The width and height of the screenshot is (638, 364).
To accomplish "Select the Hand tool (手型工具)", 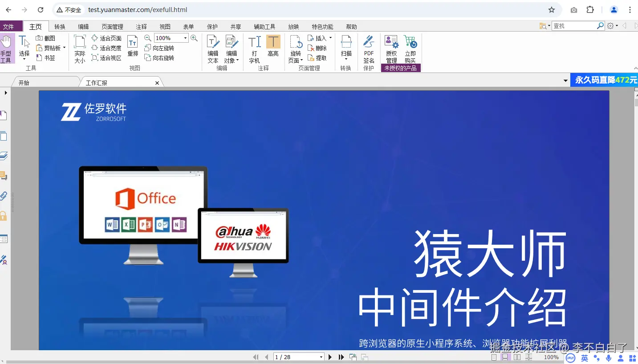I will tap(7, 48).
